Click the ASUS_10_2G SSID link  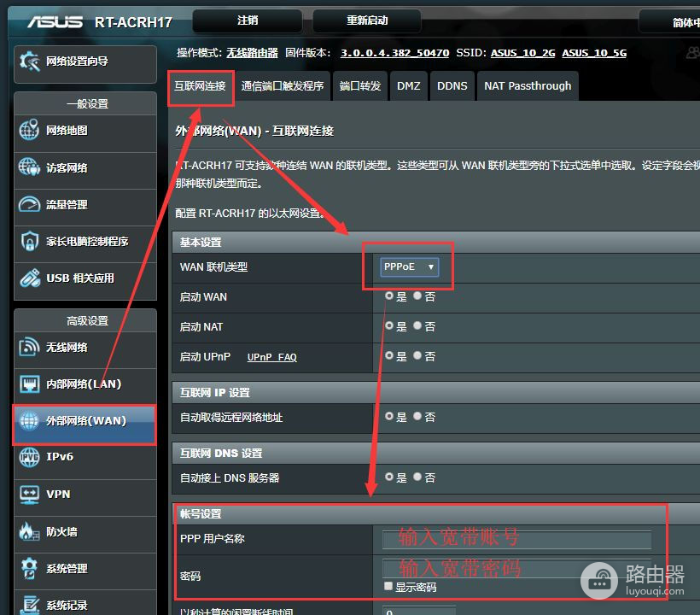click(x=522, y=53)
